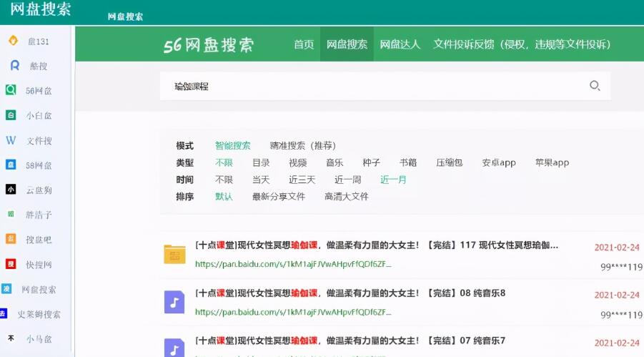Select type filter 视频
The height and width of the screenshot is (357, 644).
298,162
